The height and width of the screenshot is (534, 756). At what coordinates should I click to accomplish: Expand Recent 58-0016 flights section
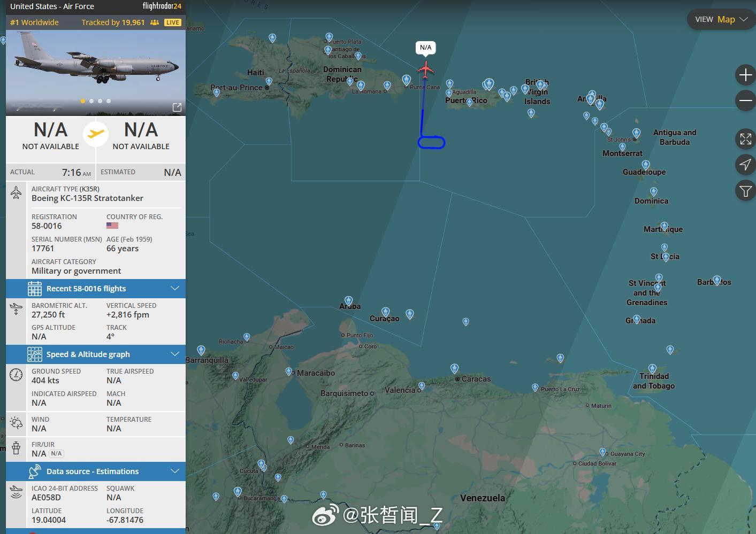96,289
